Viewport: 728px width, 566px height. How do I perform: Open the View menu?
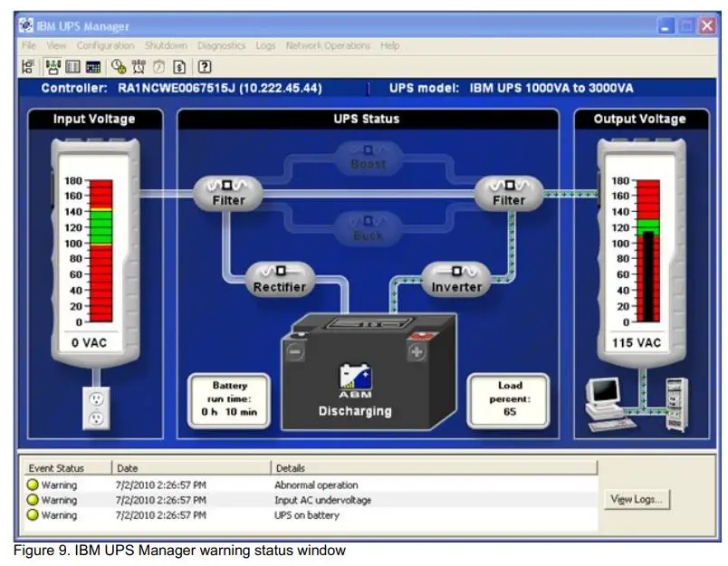tap(56, 45)
